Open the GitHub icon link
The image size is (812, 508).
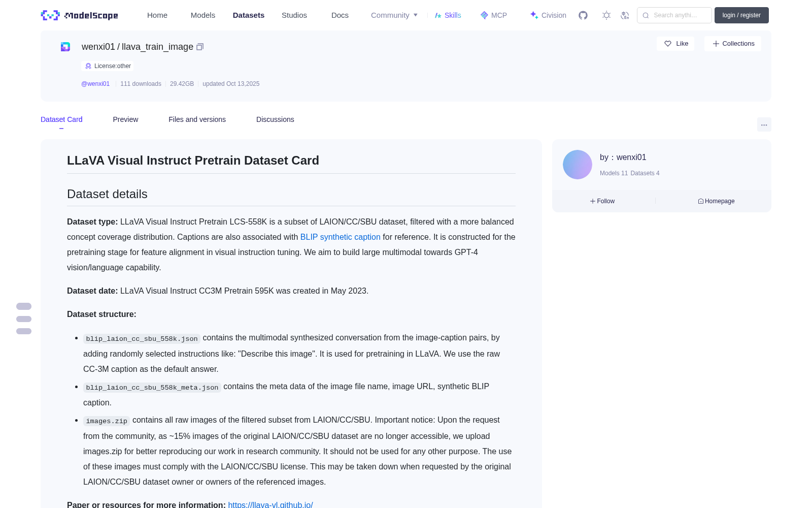(583, 15)
